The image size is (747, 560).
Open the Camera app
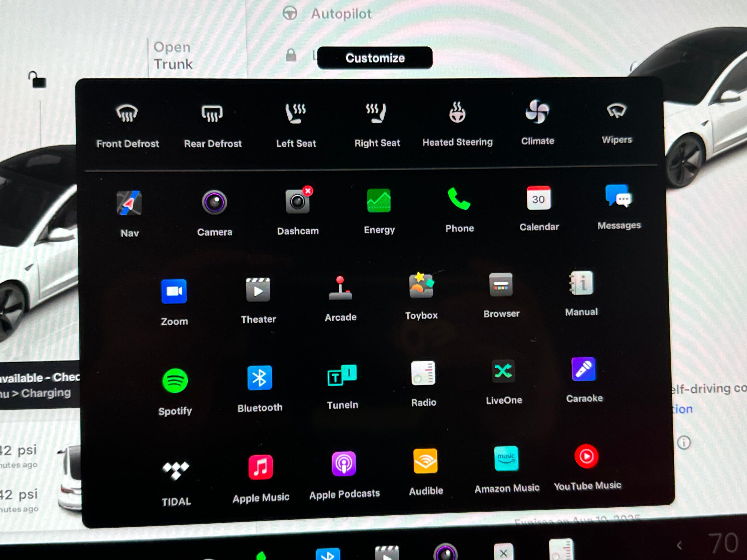(214, 213)
